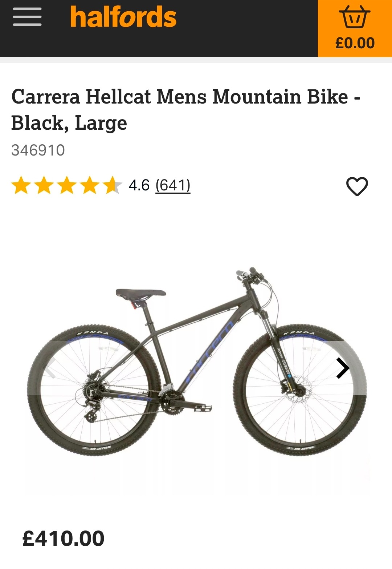Click the second gold rating star
392x569 pixels.
[x=44, y=185]
